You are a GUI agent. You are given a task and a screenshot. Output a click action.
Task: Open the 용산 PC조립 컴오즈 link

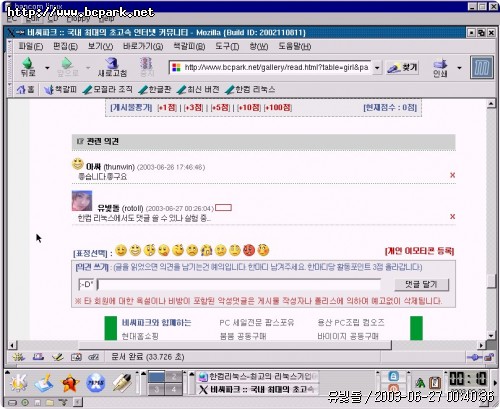tap(351, 323)
